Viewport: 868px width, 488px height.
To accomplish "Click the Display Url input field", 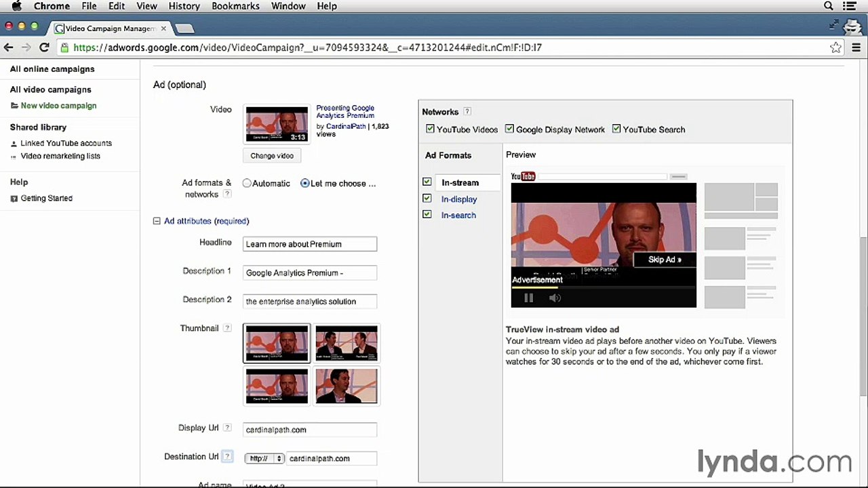I will 310,430.
